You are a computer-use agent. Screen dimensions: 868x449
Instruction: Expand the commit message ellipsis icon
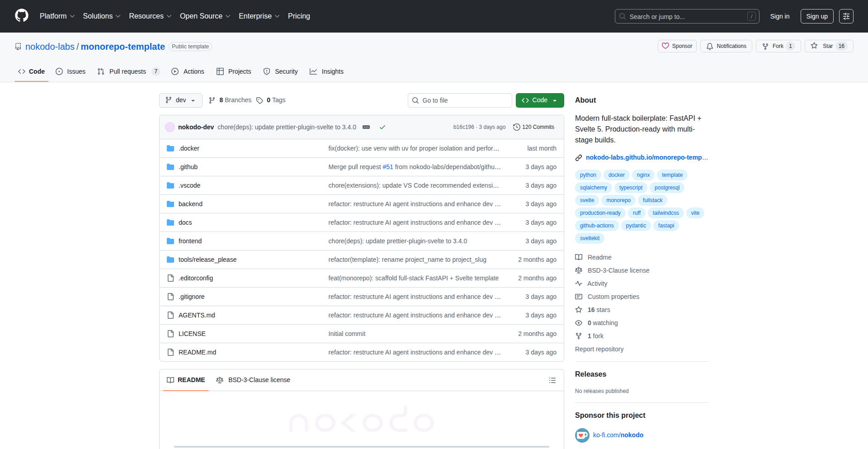click(x=366, y=127)
